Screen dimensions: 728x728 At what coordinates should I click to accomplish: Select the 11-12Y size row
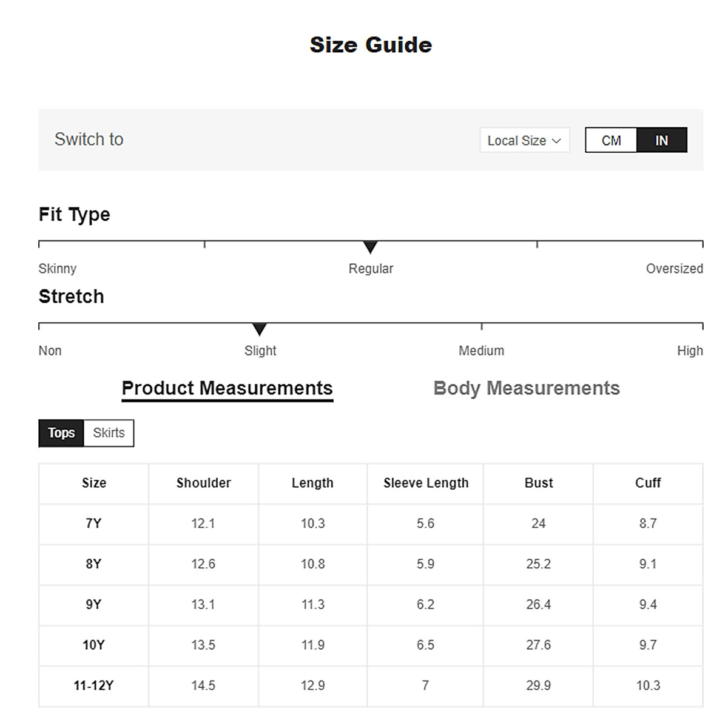94,686
